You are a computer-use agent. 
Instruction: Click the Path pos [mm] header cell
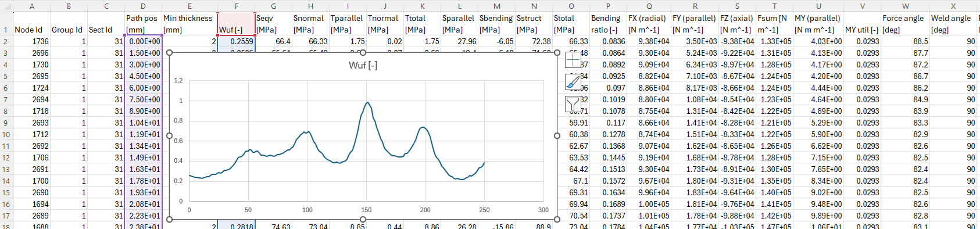(x=144, y=24)
